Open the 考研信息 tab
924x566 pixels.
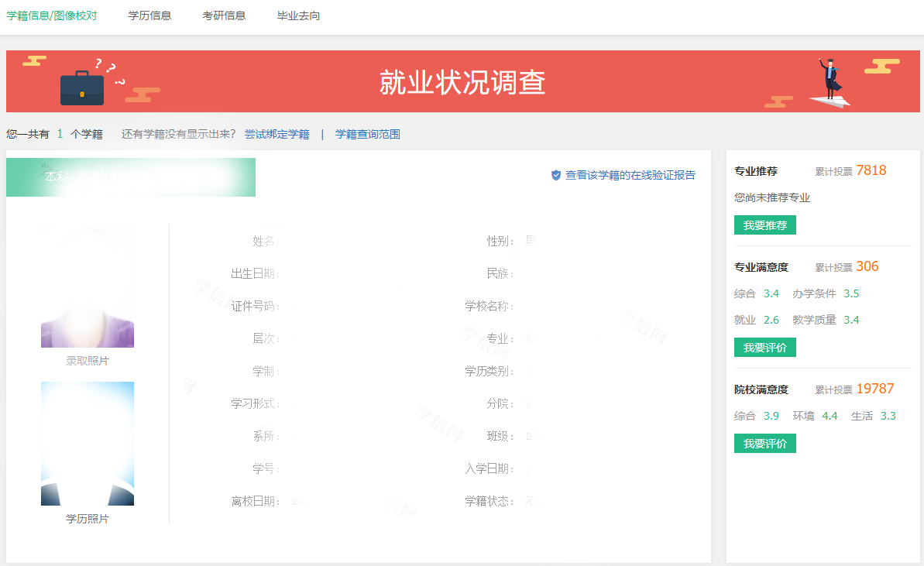[x=223, y=15]
